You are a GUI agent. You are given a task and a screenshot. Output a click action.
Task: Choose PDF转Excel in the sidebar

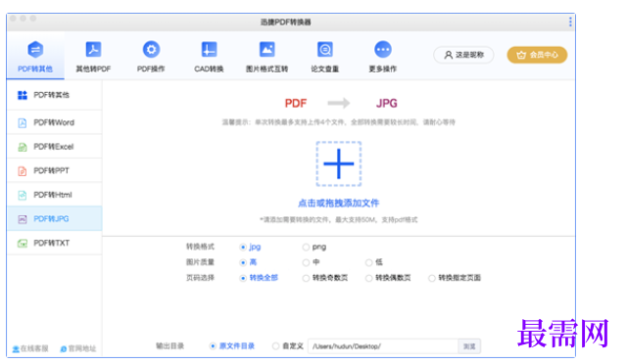[x=55, y=147]
